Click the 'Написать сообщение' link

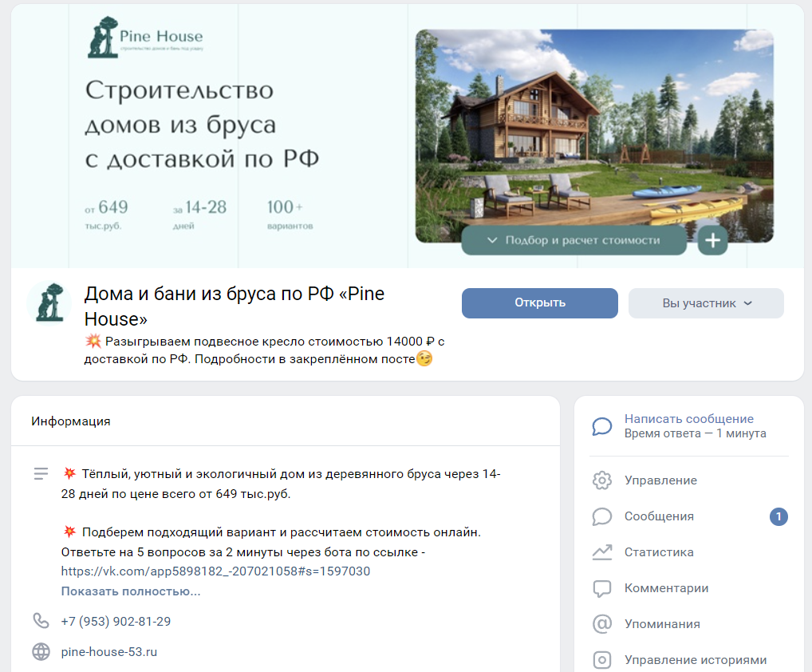pyautogui.click(x=688, y=419)
